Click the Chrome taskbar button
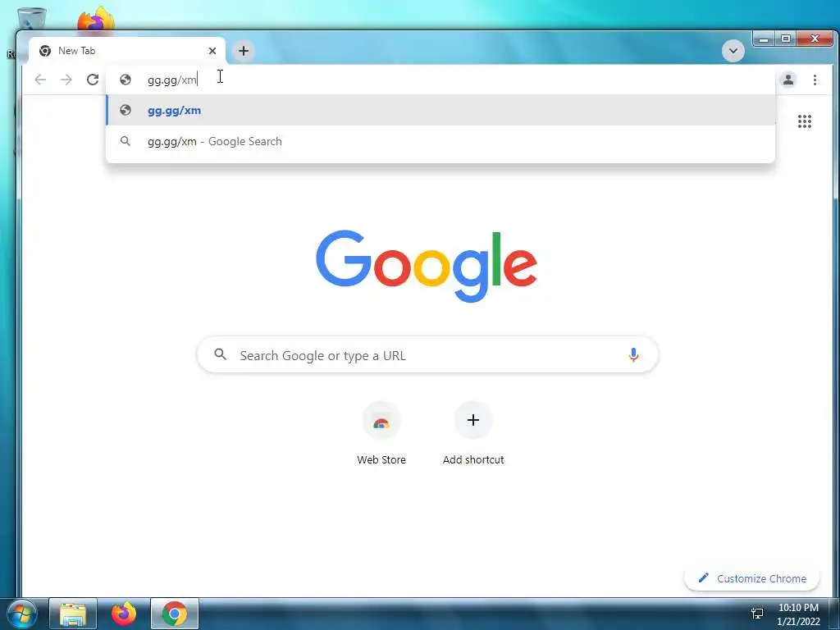Viewport: 840px width, 630px height. (x=175, y=614)
